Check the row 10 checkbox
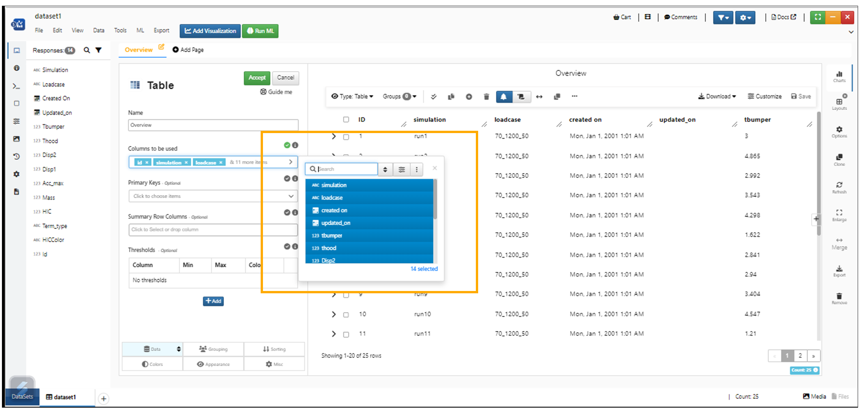Image resolution: width=868 pixels, height=408 pixels. (346, 315)
